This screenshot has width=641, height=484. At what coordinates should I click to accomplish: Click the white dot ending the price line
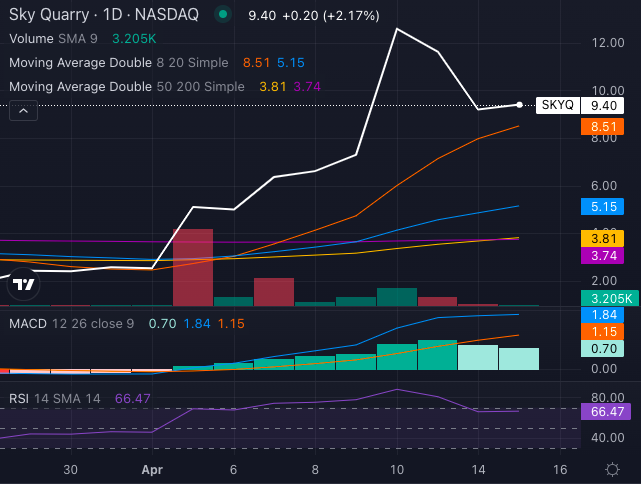(519, 105)
